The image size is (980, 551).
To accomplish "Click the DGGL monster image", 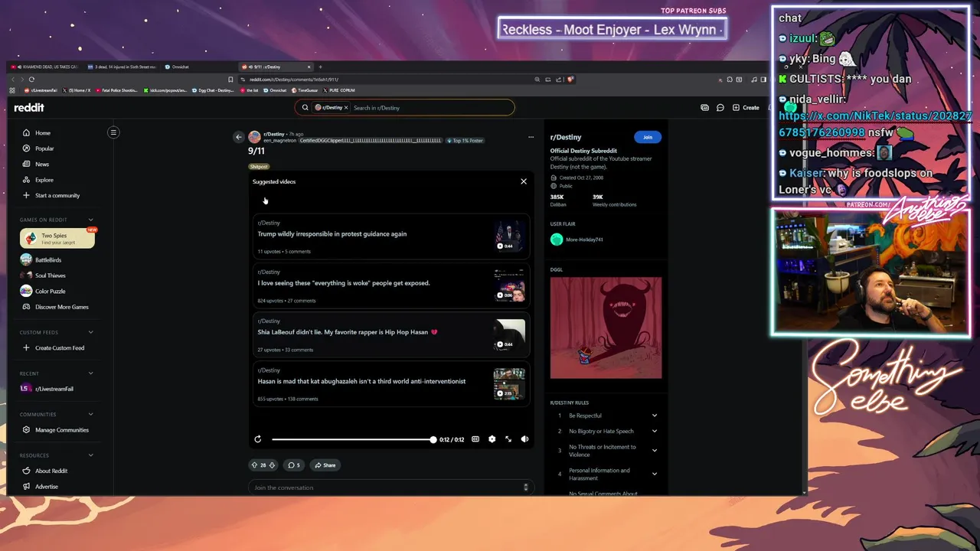I will coord(606,328).
